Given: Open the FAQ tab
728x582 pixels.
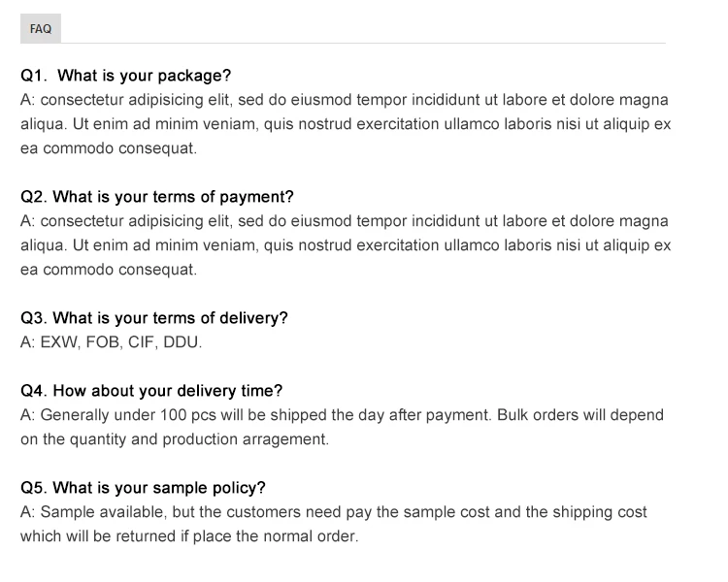Looking at the screenshot, I should pos(41,29).
